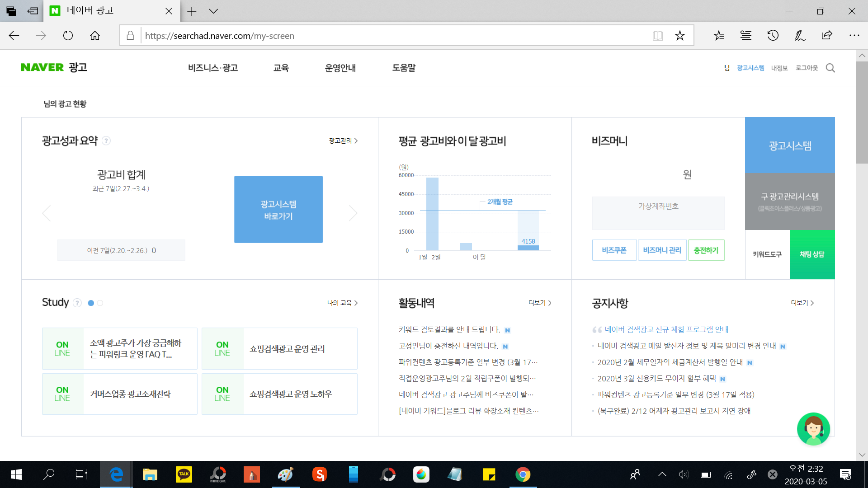Open activity 키워드 검토결과를 안내 드립니다
The height and width of the screenshot is (488, 868).
tap(449, 330)
